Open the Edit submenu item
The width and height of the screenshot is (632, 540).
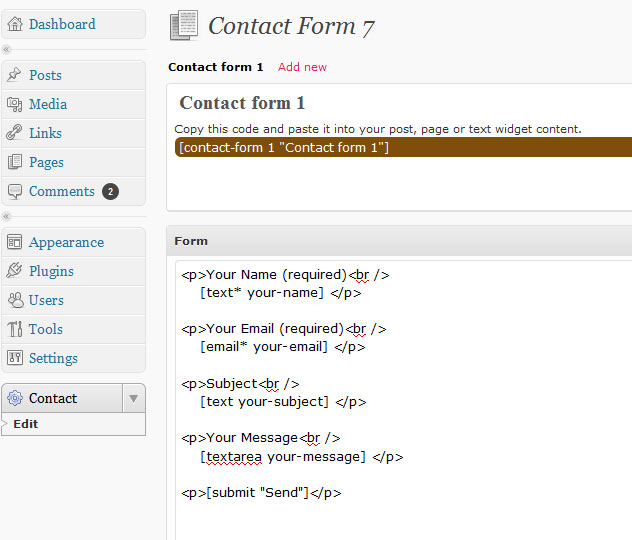[x=25, y=424]
